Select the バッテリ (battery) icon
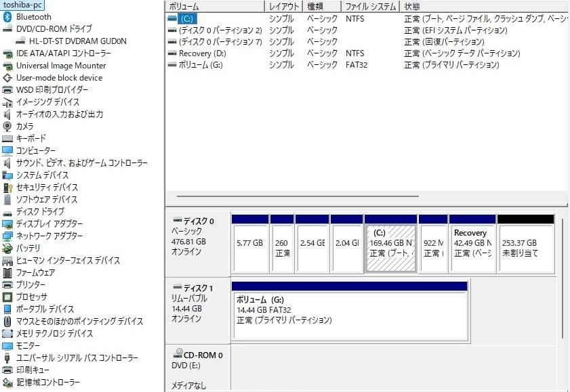 coord(7,246)
